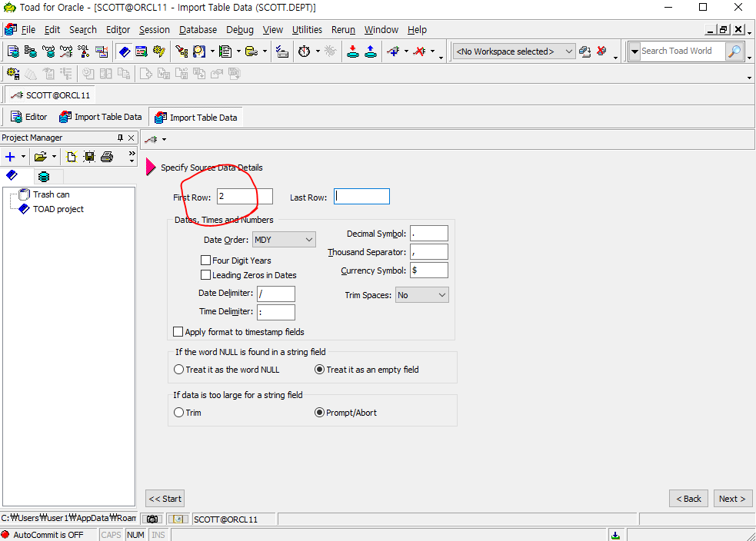This screenshot has height=541, width=756.
Task: Open the ER Diagram toolbar icon
Action: pyautogui.click(x=102, y=51)
